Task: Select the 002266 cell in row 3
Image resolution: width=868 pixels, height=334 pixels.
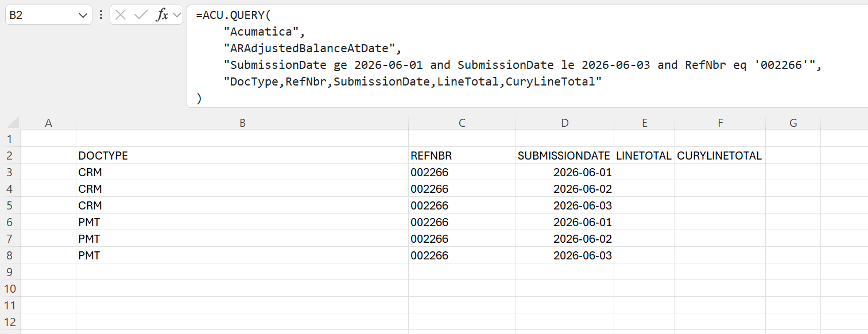Action: (x=462, y=172)
